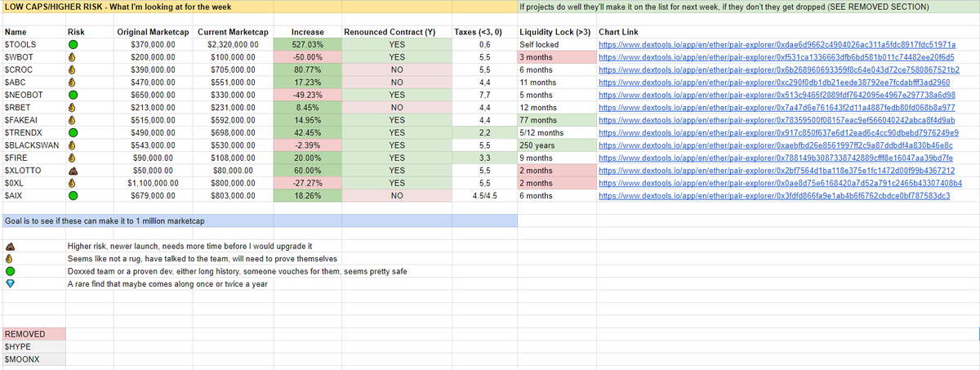Open the $CROC dextools chart link

click(778, 70)
